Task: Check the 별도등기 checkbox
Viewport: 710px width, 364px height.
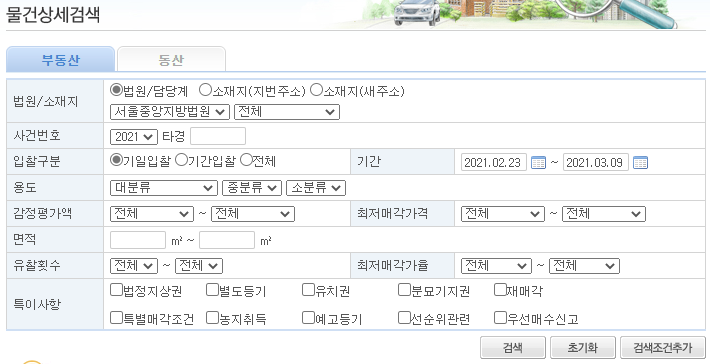Action: click(x=212, y=290)
